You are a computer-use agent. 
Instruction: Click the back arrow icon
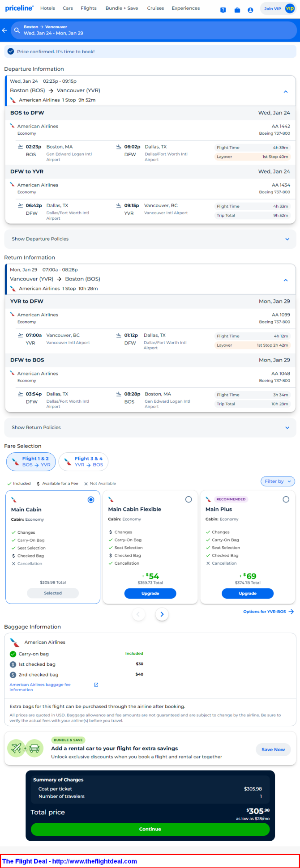coord(4,30)
